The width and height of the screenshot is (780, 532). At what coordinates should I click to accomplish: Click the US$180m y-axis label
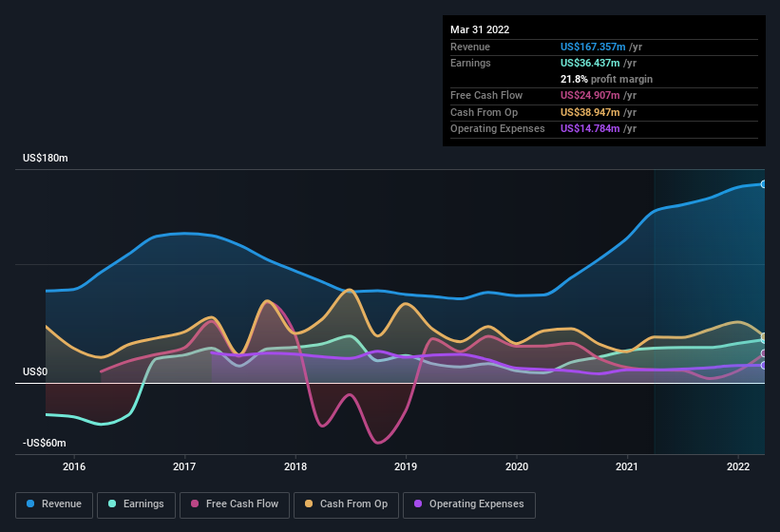(x=46, y=158)
